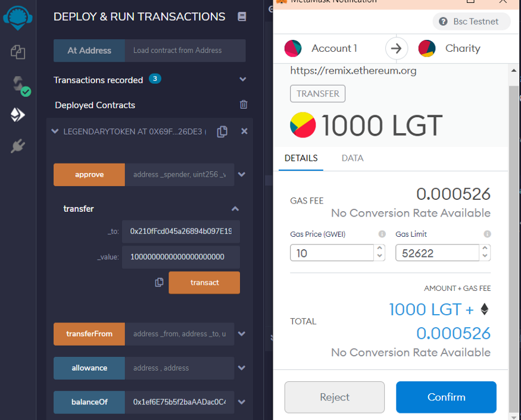The width and height of the screenshot is (521, 420).
Task: Click the Account 1 name text
Action: tap(334, 48)
